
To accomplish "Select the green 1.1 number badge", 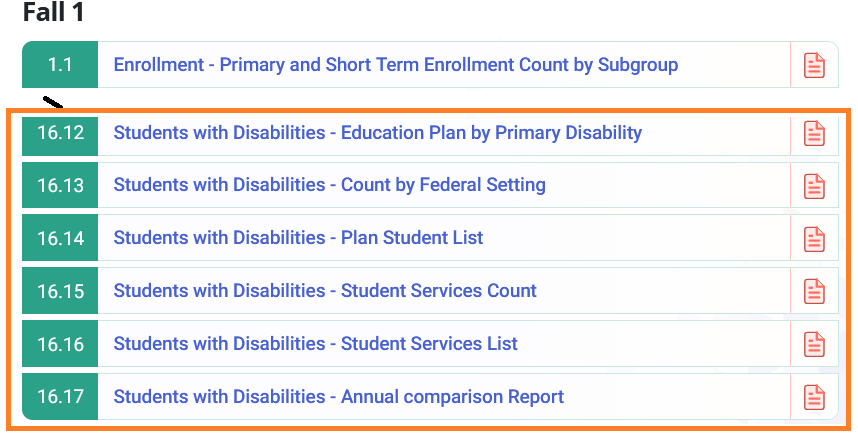I will tap(60, 65).
